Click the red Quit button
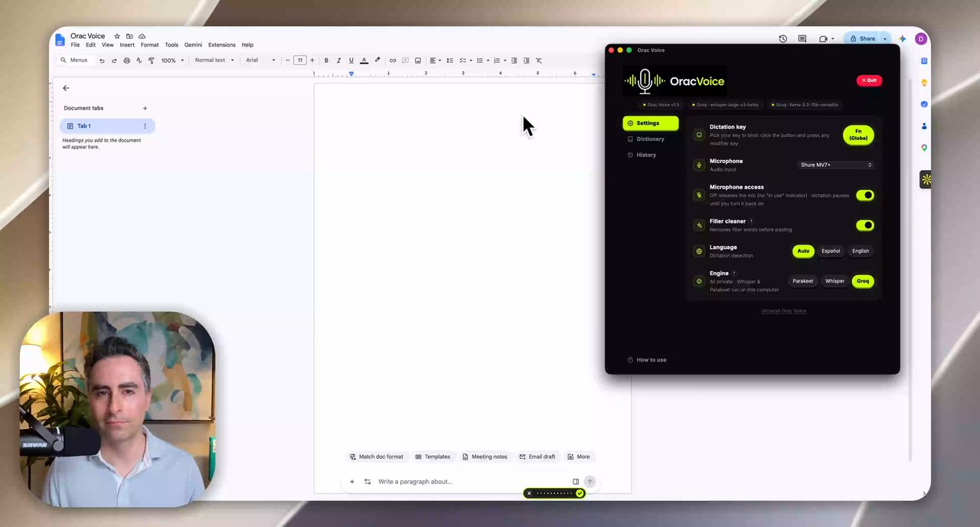The image size is (980, 527). pos(869,80)
